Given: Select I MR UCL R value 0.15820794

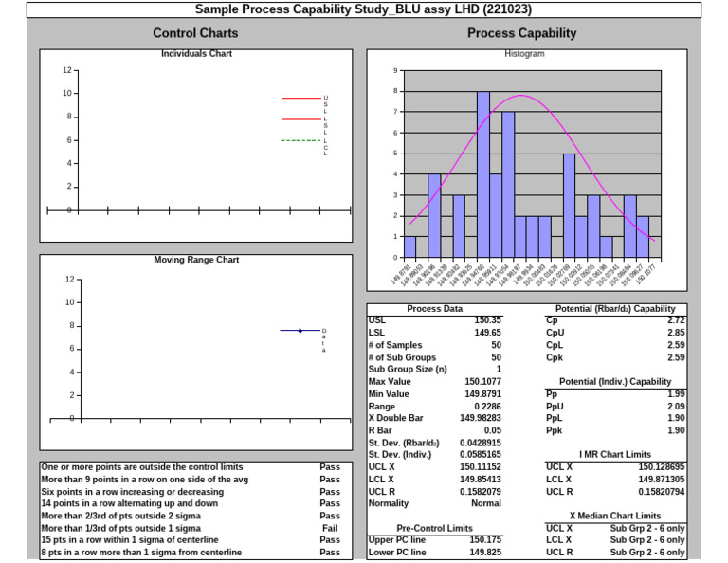Looking at the screenshot, I should point(662,492).
